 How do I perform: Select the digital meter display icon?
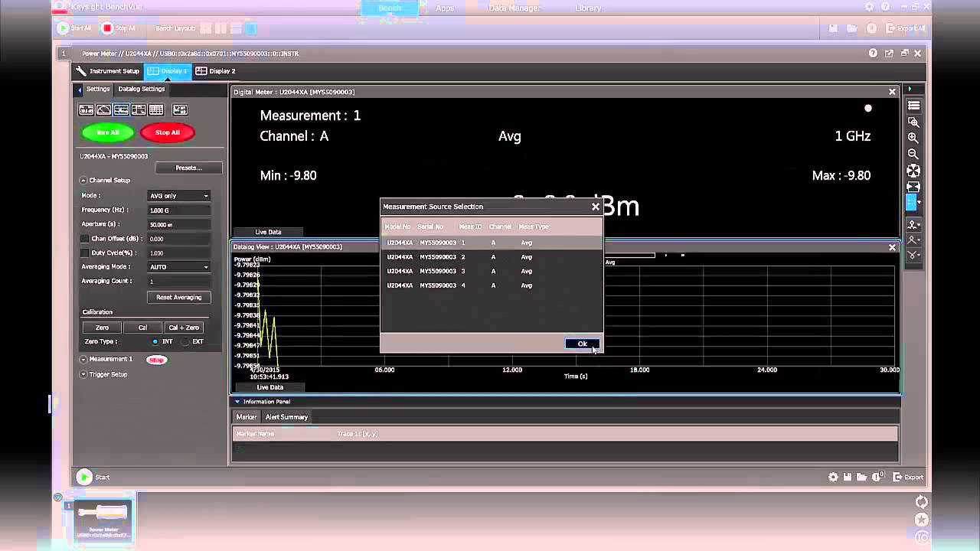tap(86, 110)
